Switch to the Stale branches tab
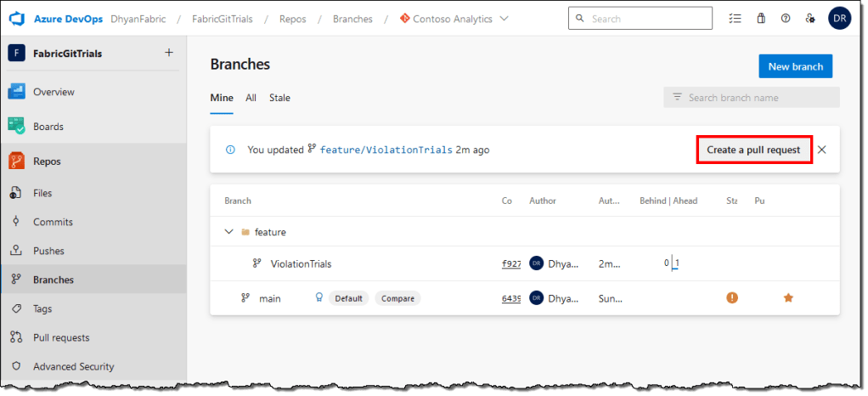The height and width of the screenshot is (396, 868). click(x=279, y=98)
